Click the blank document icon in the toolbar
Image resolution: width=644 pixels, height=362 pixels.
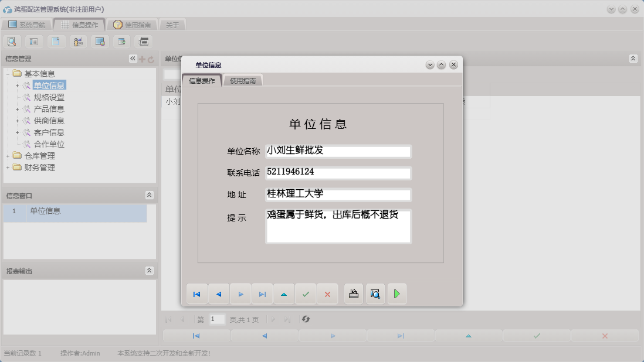point(55,42)
